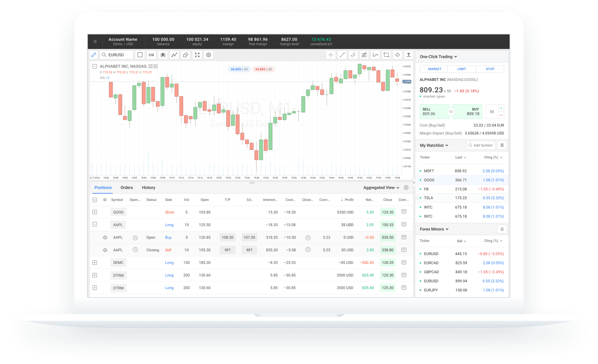
Task: Select the LIMIT order tab
Action: 462,69
